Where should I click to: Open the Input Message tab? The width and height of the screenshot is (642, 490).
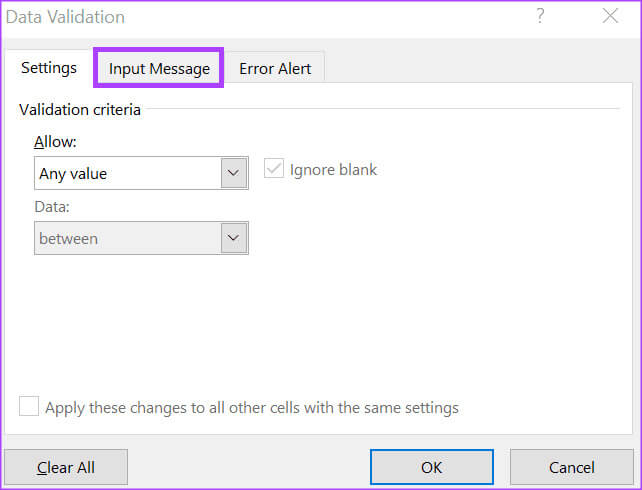(x=159, y=68)
